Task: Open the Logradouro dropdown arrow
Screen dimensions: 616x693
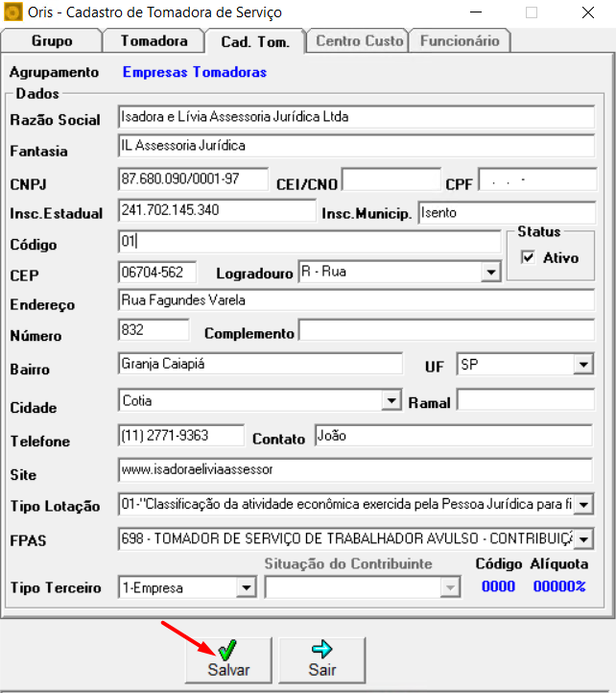Action: (491, 272)
